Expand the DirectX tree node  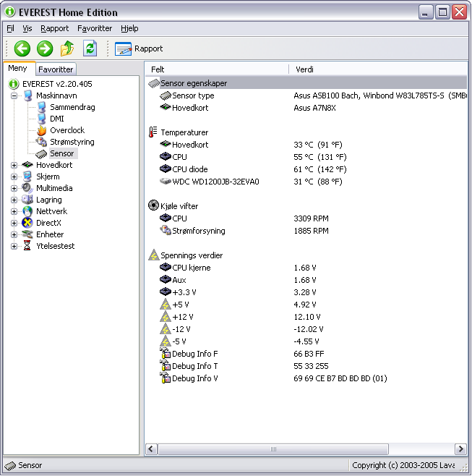[x=14, y=223]
